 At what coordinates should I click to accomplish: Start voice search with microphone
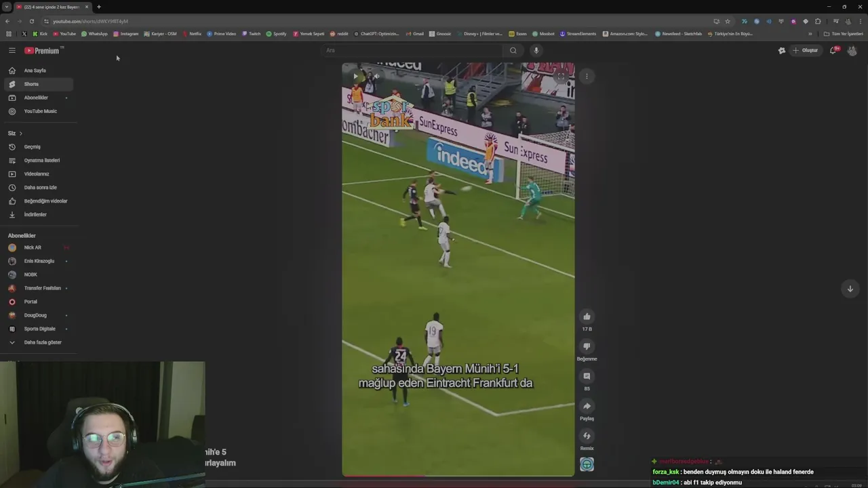[536, 50]
